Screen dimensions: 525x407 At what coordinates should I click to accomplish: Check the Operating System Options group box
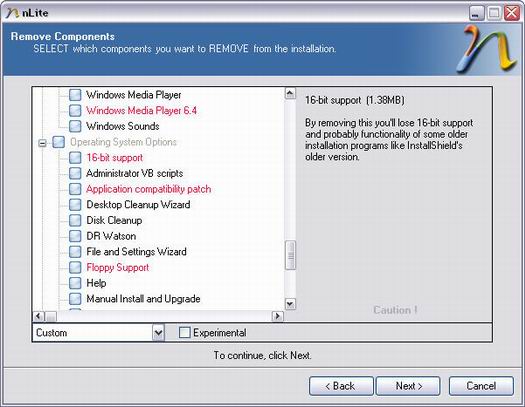click(x=59, y=142)
